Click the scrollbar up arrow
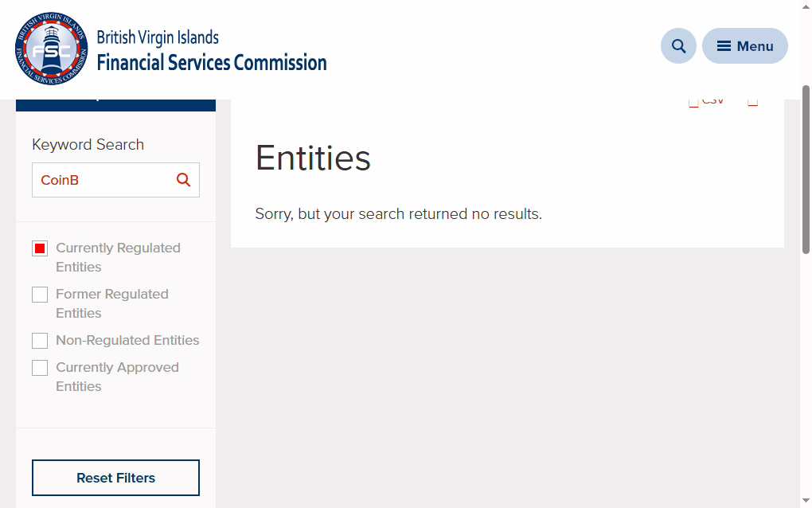812x508 pixels. (806, 6)
